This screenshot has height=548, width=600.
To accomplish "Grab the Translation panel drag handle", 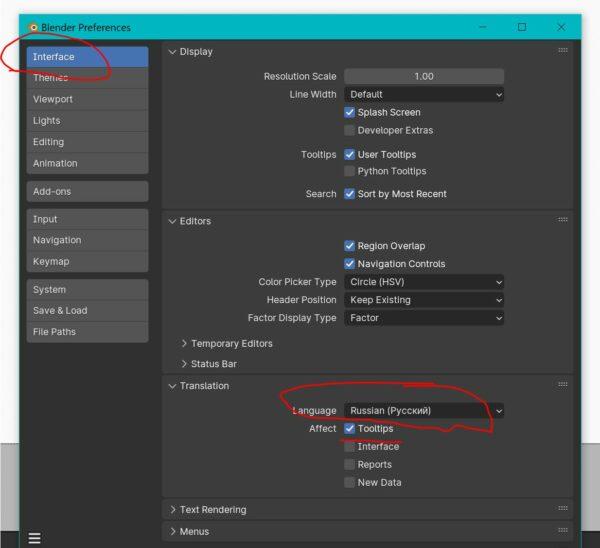I will pos(562,385).
